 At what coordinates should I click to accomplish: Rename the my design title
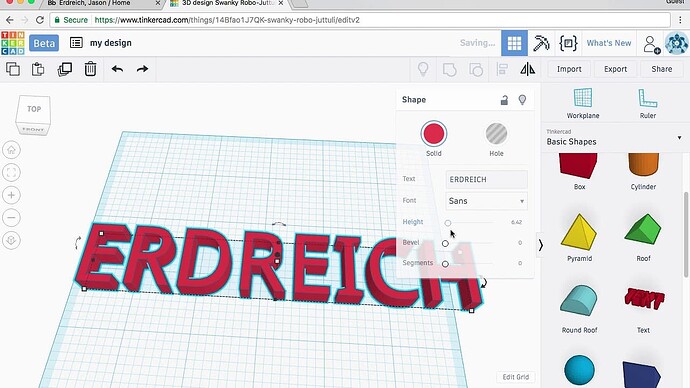[x=110, y=43]
